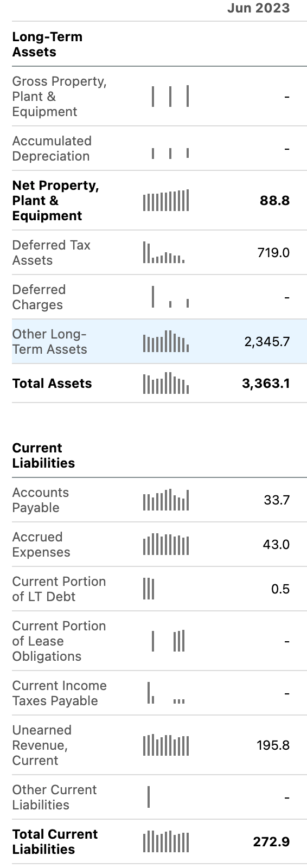Click the Total Current Liabilities sparkline
This screenshot has width=307, height=868.
coord(166,841)
